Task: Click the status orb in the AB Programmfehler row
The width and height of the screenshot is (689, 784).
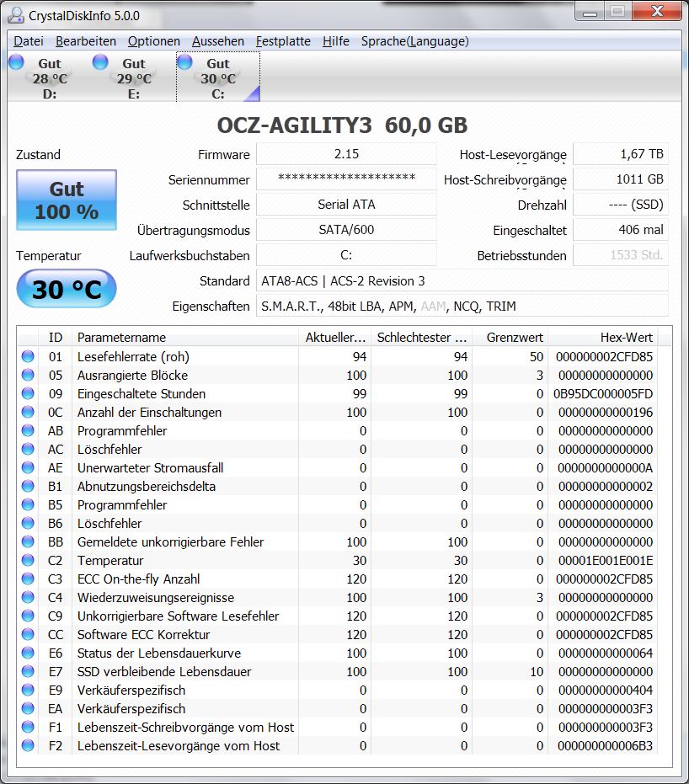Action: (28, 430)
